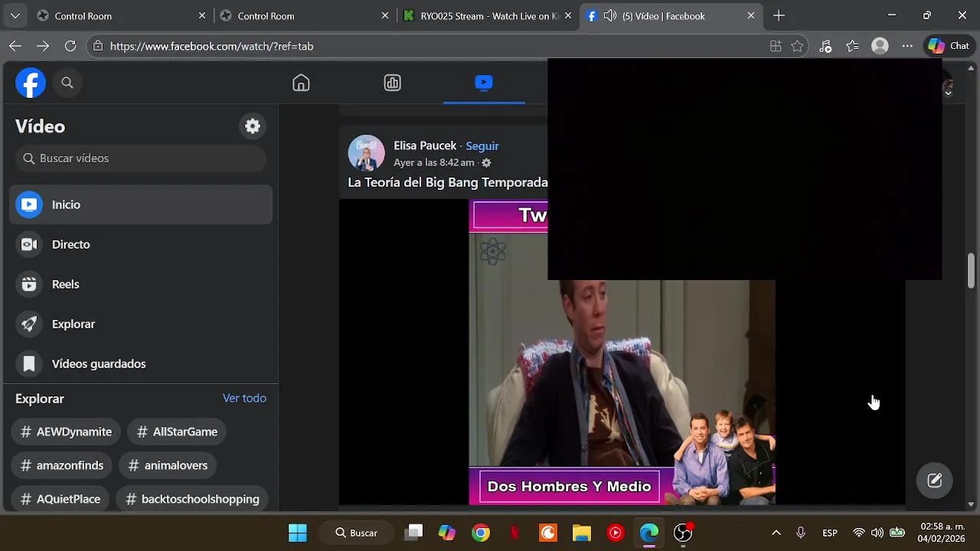Open OBS Studio from the taskbar

click(683, 533)
